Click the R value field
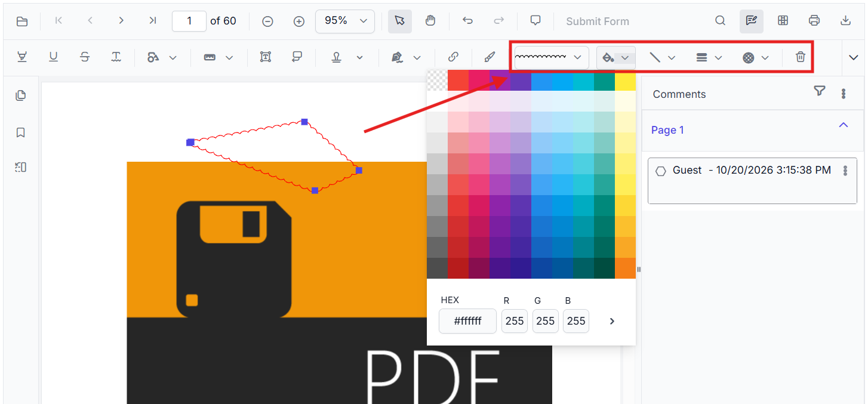868x404 pixels. (x=515, y=321)
